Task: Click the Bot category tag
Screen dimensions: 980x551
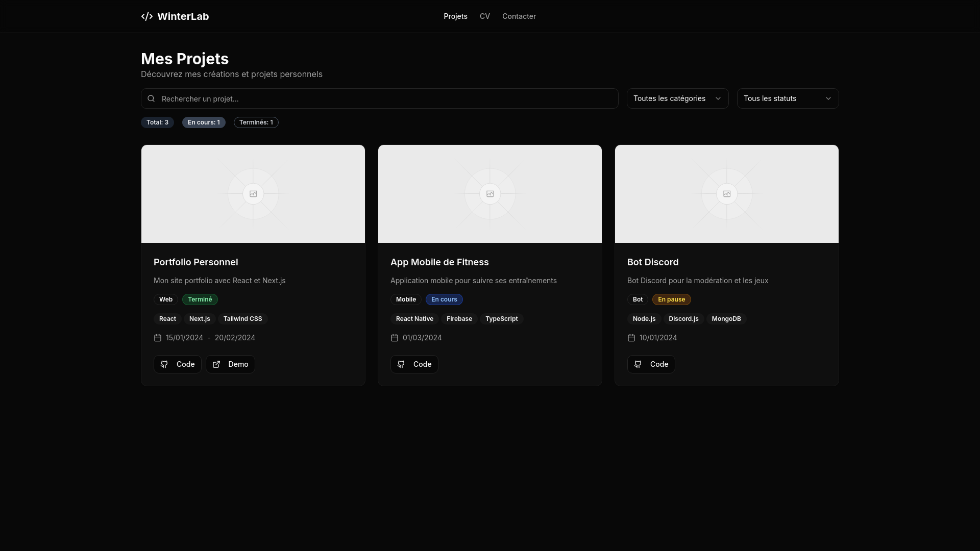Action: pos(638,299)
